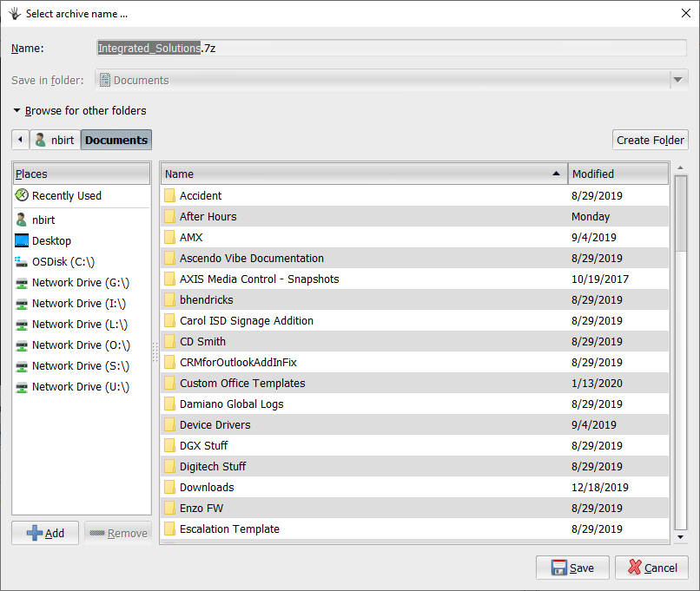
Task: Collapse the Browse for other folders expander
Action: point(17,111)
